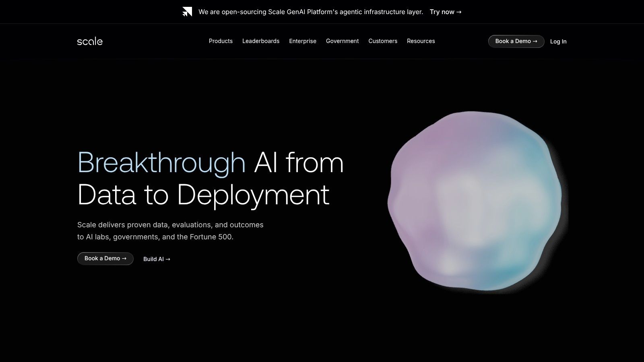Follow the Try now link in the banner
The image size is (644, 362).
(x=445, y=12)
